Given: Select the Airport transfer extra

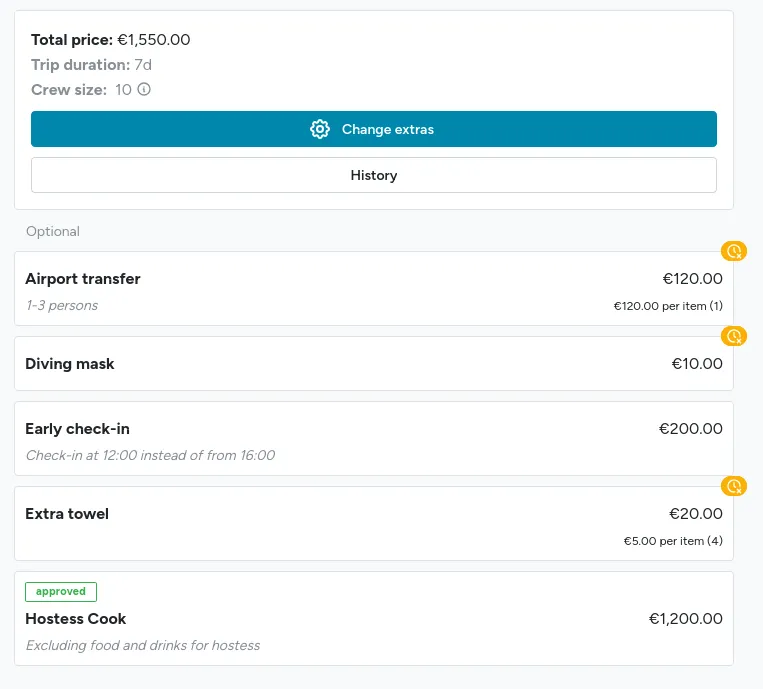Looking at the screenshot, I should [x=374, y=289].
